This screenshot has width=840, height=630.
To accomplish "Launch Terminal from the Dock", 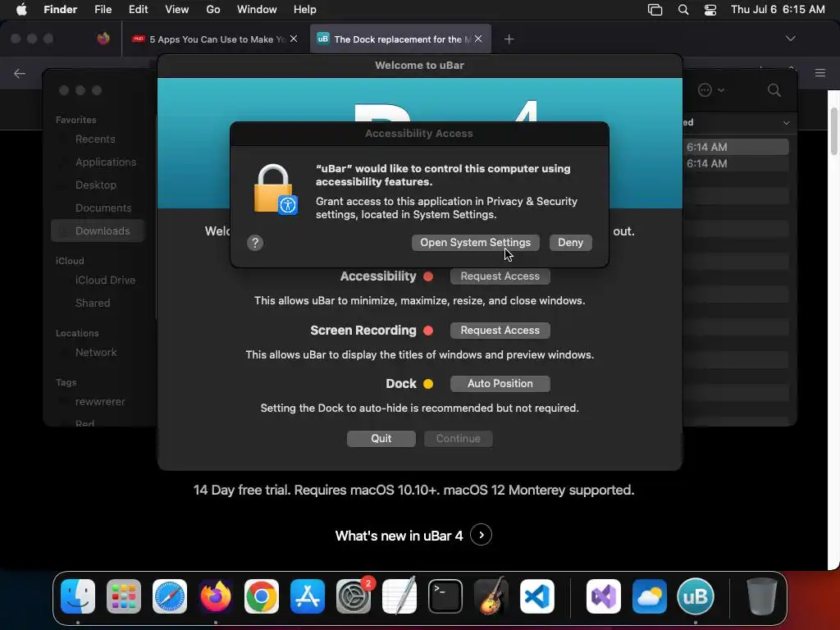I will pyautogui.click(x=445, y=596).
